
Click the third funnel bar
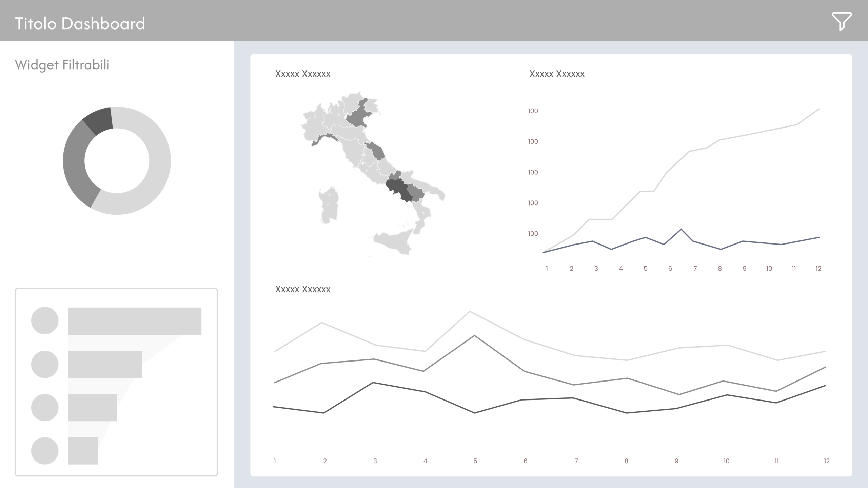(92, 407)
